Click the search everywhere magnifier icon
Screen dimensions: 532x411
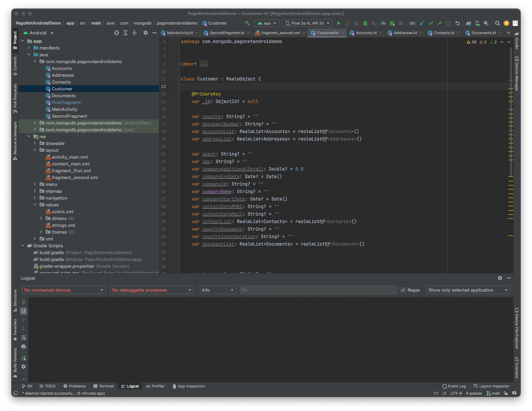(498, 23)
